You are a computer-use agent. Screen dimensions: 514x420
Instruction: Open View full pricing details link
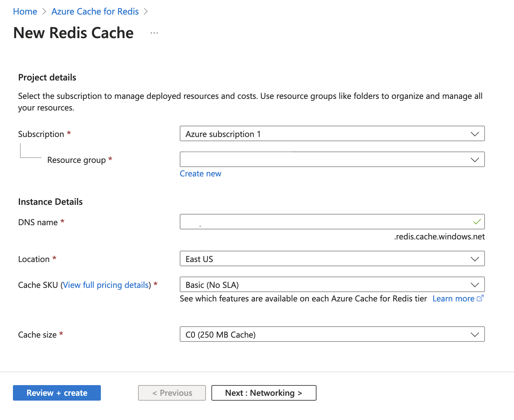click(x=106, y=285)
